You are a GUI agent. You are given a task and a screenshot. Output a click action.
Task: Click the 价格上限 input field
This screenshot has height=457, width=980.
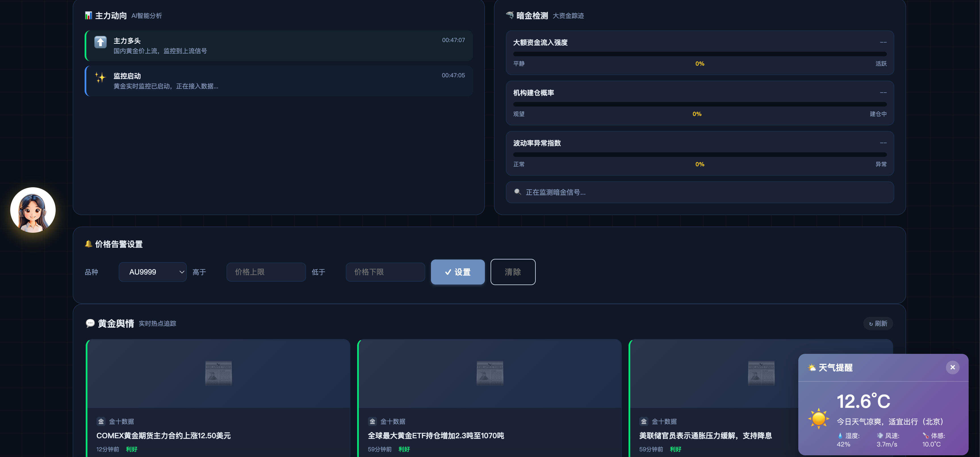click(266, 272)
